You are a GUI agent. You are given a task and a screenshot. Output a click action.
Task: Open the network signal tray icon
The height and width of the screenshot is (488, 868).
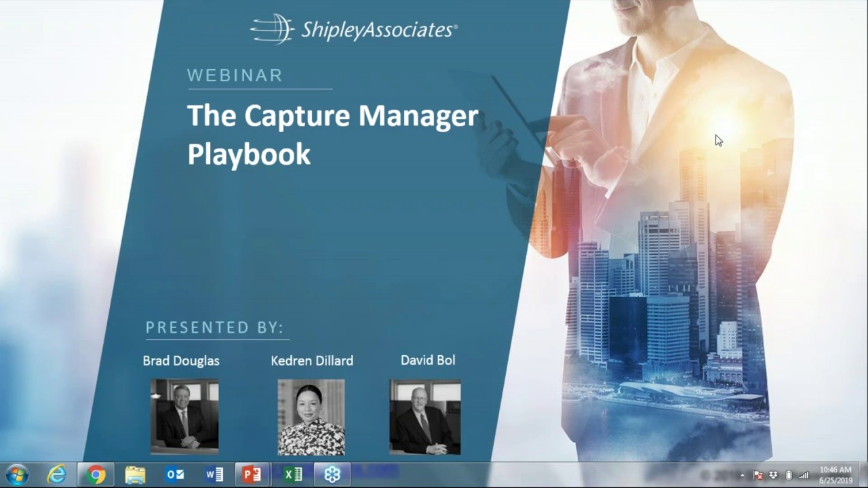[x=804, y=475]
